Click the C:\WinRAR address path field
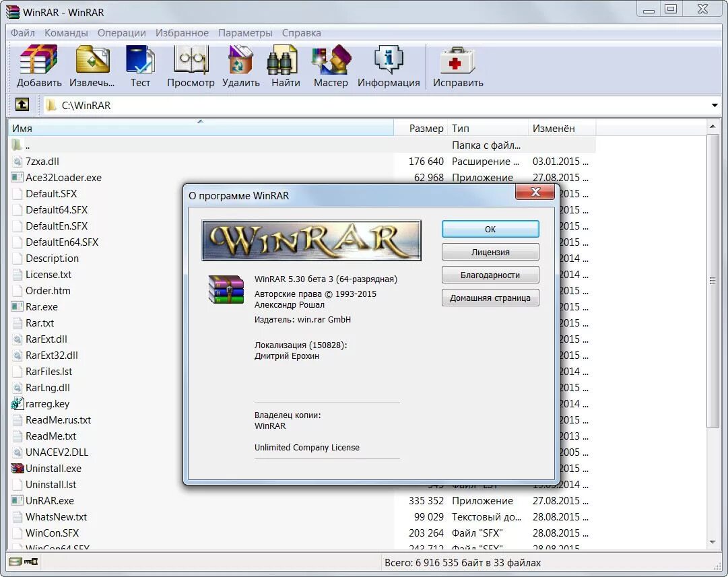Image resolution: width=728 pixels, height=577 pixels. click(x=380, y=106)
